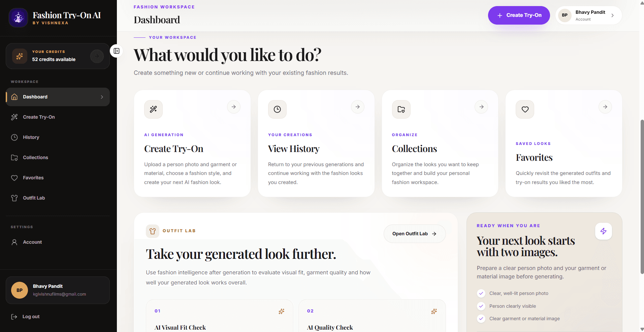
Task: Click Open Outfit Lab button
Action: coord(415,234)
